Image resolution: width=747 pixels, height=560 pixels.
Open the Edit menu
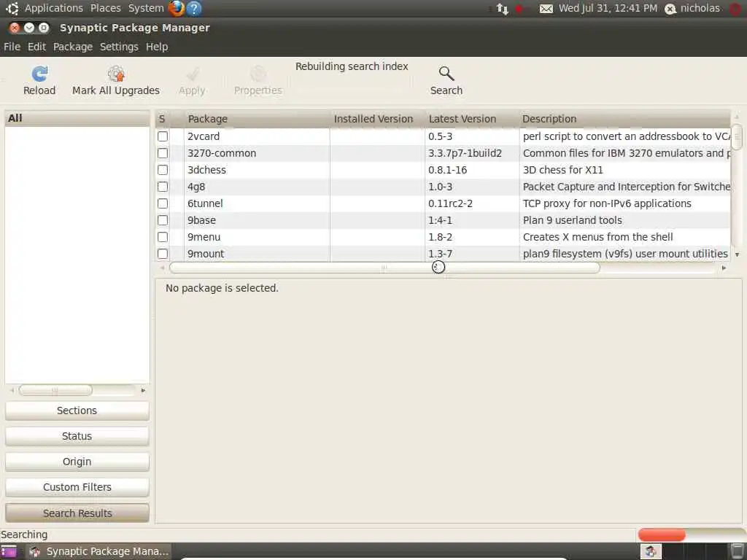pos(36,47)
